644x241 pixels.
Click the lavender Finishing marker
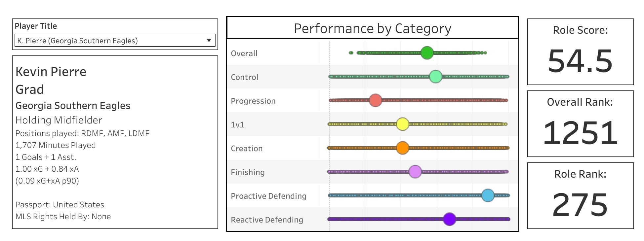tap(415, 172)
